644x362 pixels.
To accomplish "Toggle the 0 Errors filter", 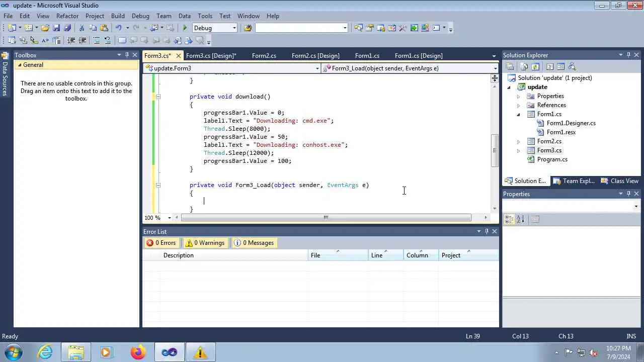I will 161,243.
